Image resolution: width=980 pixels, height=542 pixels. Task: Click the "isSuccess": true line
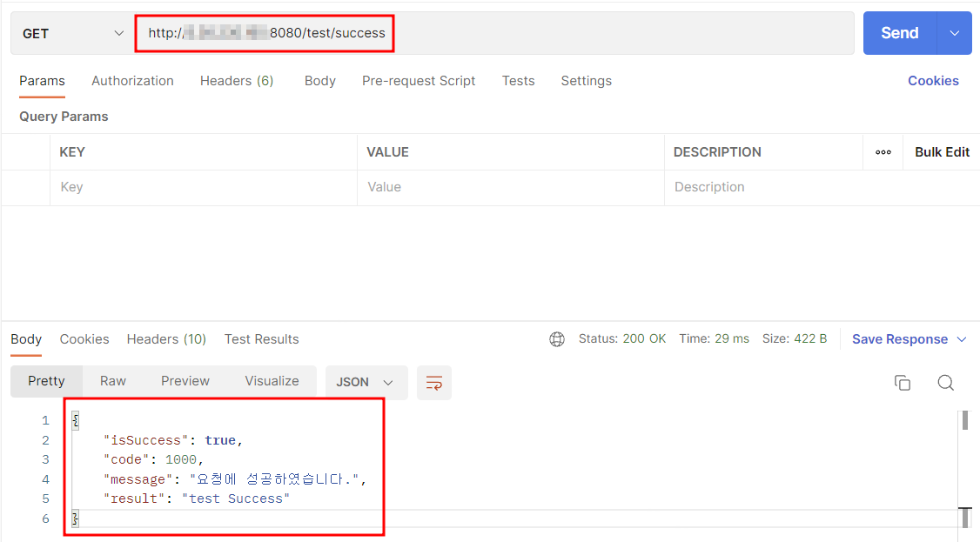click(x=173, y=440)
